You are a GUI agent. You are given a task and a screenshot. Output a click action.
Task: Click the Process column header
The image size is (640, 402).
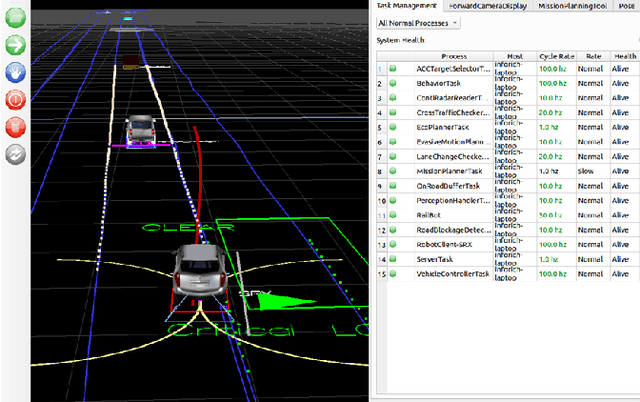click(452, 55)
